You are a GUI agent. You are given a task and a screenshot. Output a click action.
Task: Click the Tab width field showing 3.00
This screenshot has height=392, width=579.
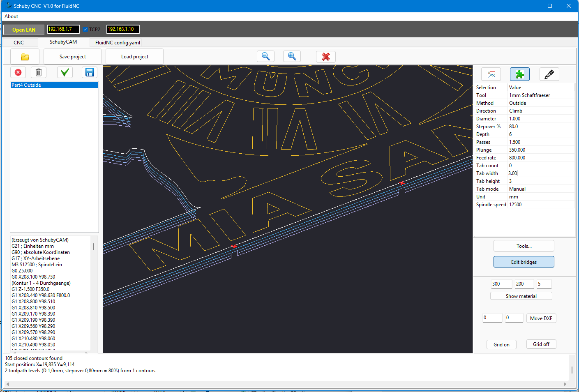tap(541, 173)
